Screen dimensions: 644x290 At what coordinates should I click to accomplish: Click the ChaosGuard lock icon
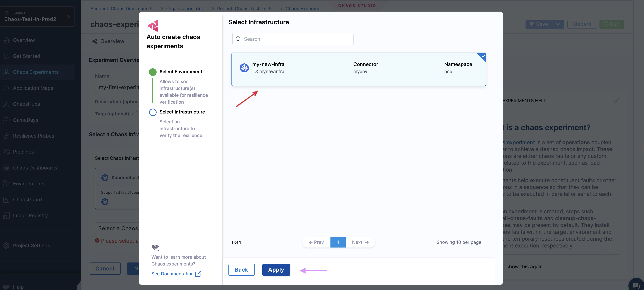pyautogui.click(x=6, y=200)
